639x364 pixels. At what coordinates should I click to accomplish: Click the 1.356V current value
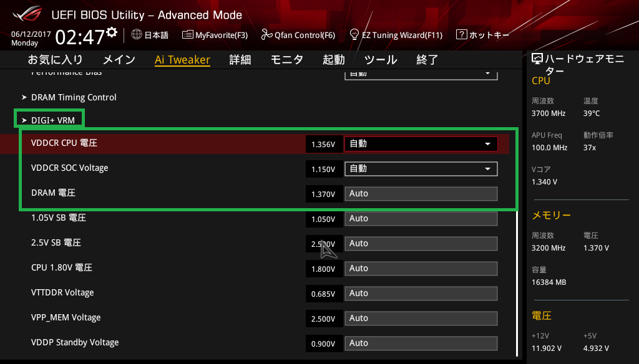click(x=324, y=145)
